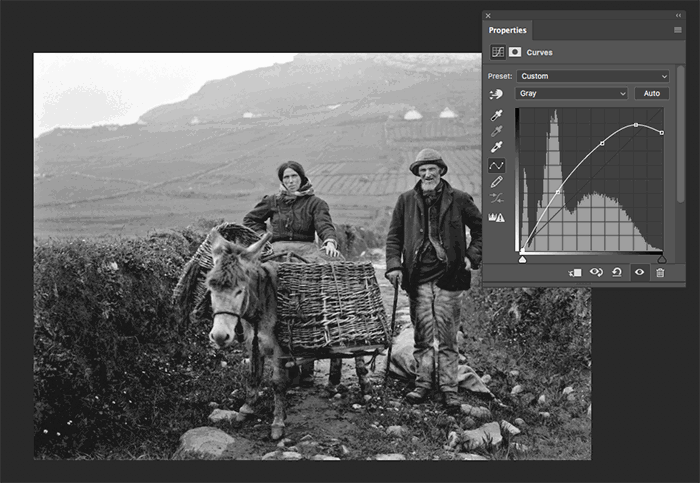Open the Properties panel flyout menu

tap(678, 30)
